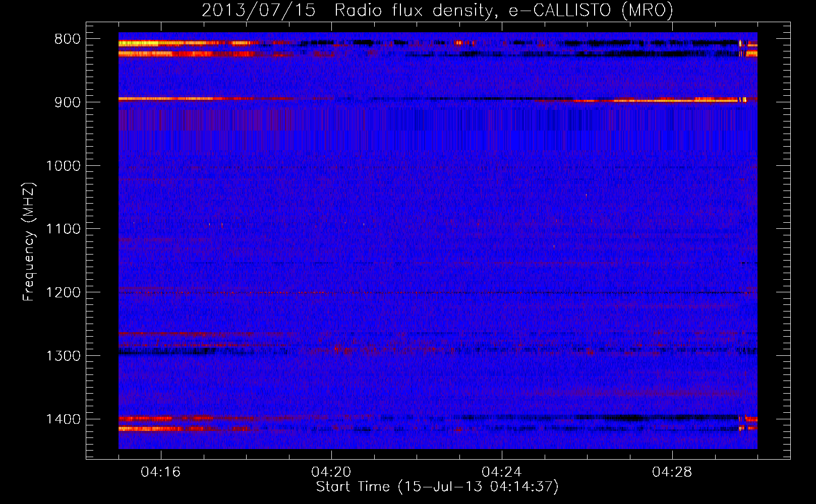Click the 04:16 time tick label
This screenshot has width=816, height=504.
[161, 472]
